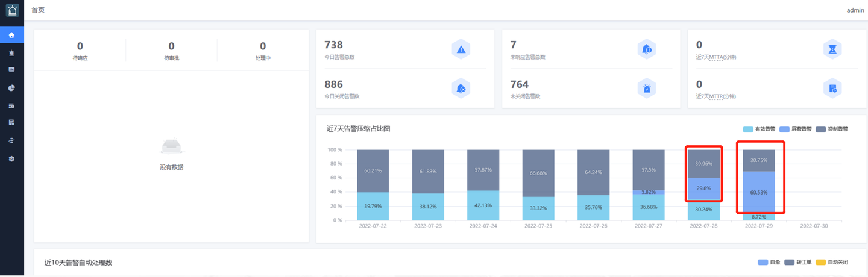
Task: Click the 57.5% bar segment on 2022-07-27
Action: pyautogui.click(x=649, y=170)
